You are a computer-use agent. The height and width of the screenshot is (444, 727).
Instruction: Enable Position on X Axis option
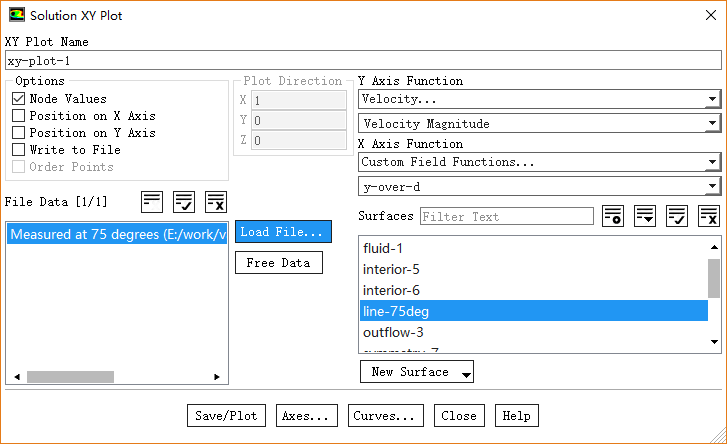19,116
